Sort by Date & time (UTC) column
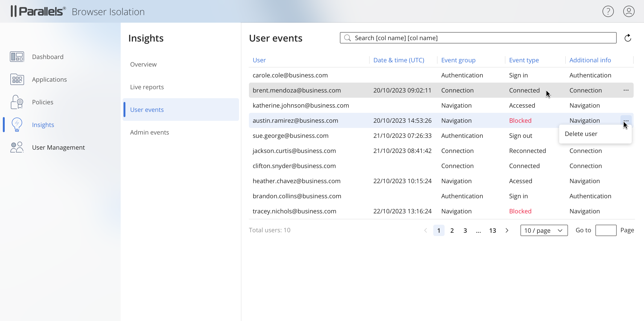This screenshot has height=321, width=644. click(x=399, y=60)
